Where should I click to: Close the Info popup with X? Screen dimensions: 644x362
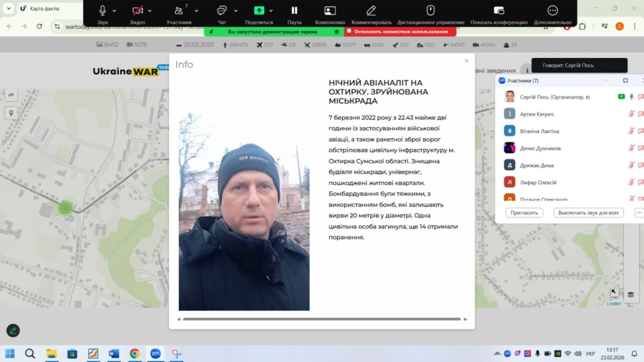[466, 61]
